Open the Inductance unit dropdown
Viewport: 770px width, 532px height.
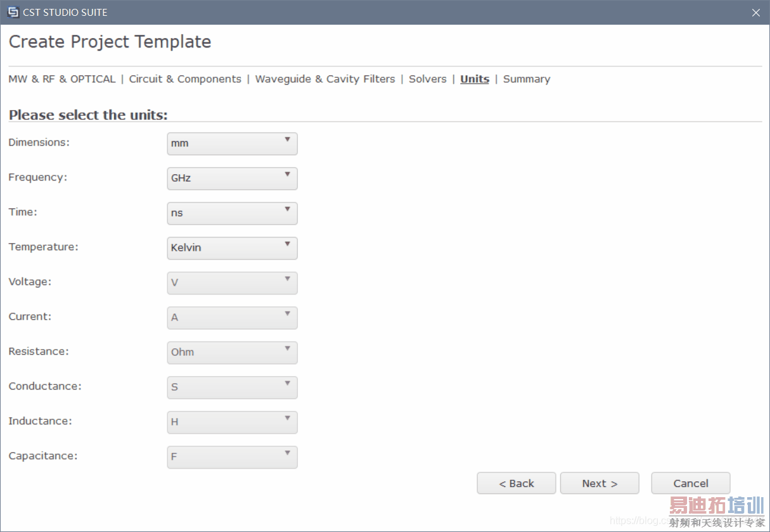point(232,422)
